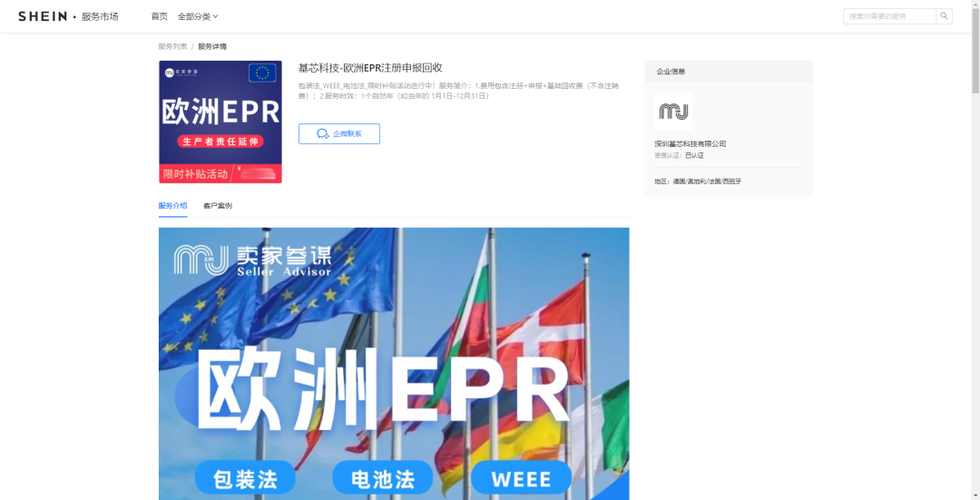Click the 包装法 label in banner

pyautogui.click(x=245, y=479)
